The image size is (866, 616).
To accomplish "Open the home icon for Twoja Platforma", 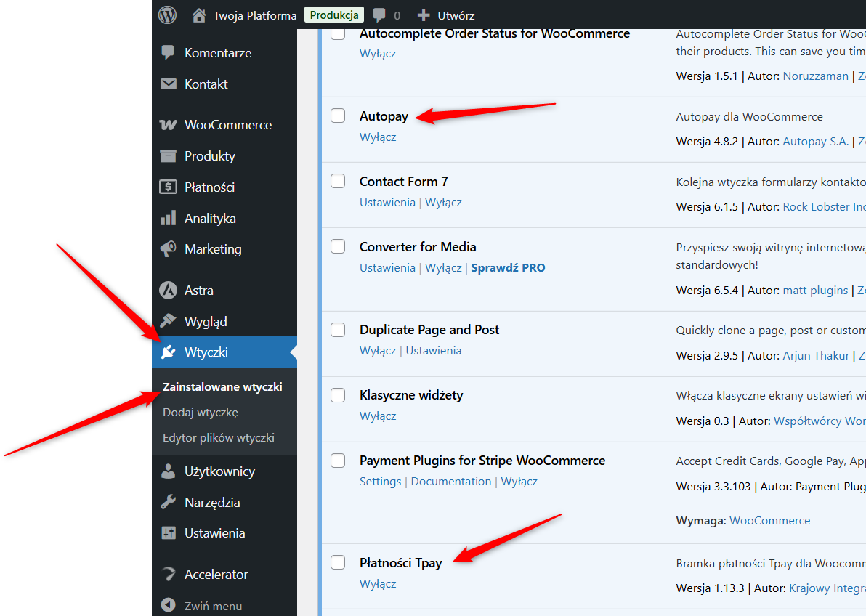I will (199, 15).
